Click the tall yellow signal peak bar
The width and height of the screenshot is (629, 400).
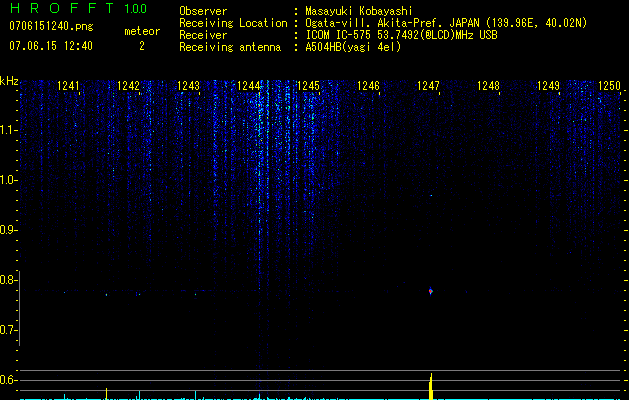point(431,386)
